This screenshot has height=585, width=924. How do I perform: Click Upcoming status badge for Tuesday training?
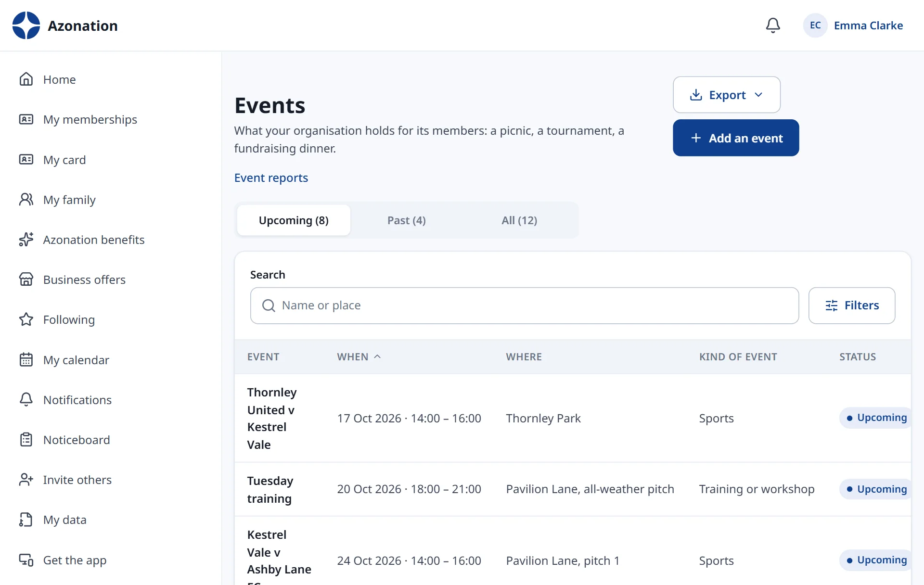click(876, 489)
